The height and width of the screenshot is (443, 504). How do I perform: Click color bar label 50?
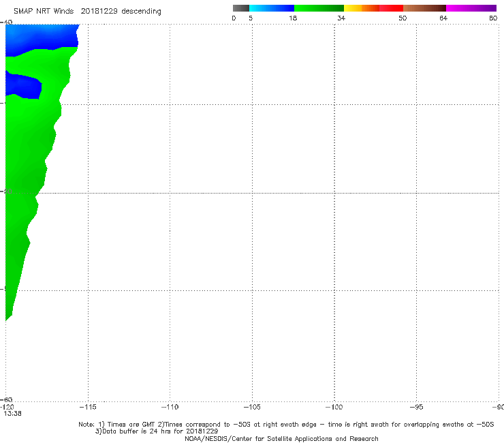(403, 18)
